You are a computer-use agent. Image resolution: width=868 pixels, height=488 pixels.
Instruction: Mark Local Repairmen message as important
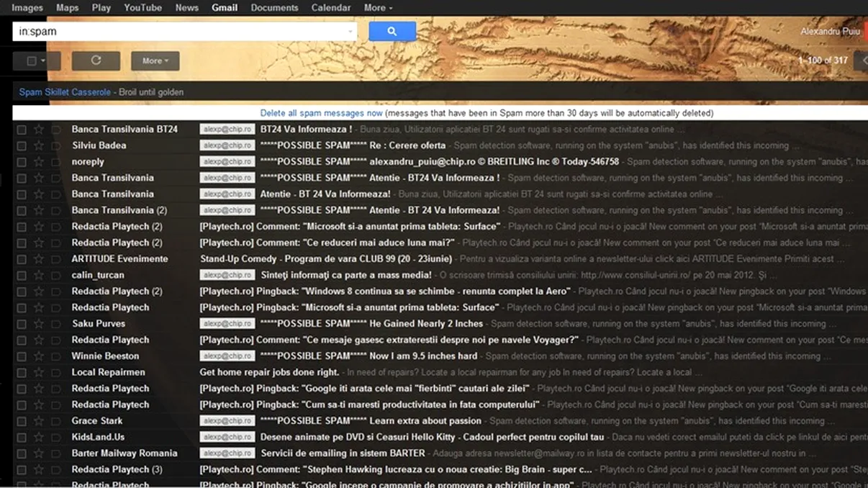[56, 372]
